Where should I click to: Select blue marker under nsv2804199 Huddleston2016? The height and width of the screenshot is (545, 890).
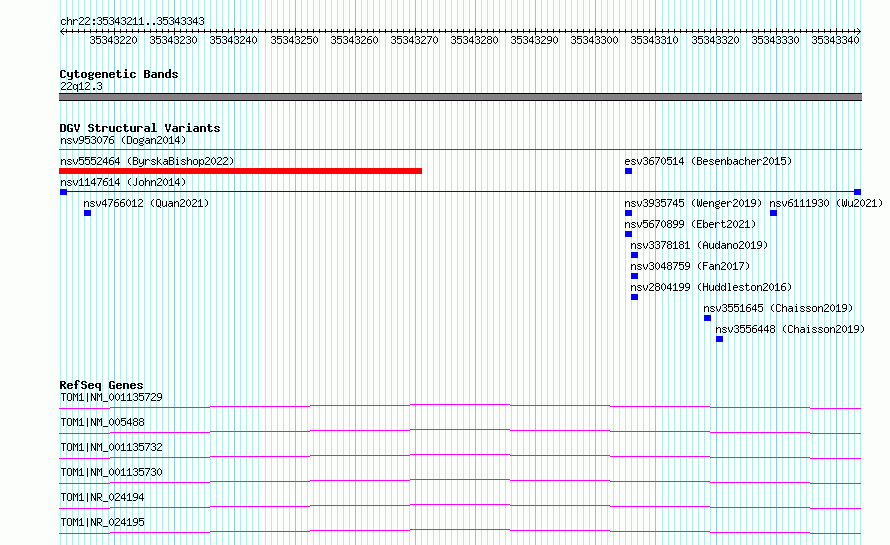coord(635,297)
